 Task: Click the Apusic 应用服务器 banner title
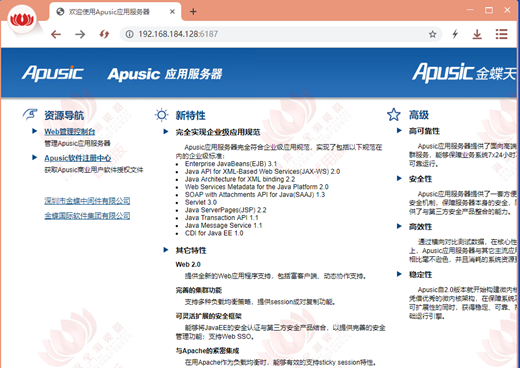click(x=165, y=74)
